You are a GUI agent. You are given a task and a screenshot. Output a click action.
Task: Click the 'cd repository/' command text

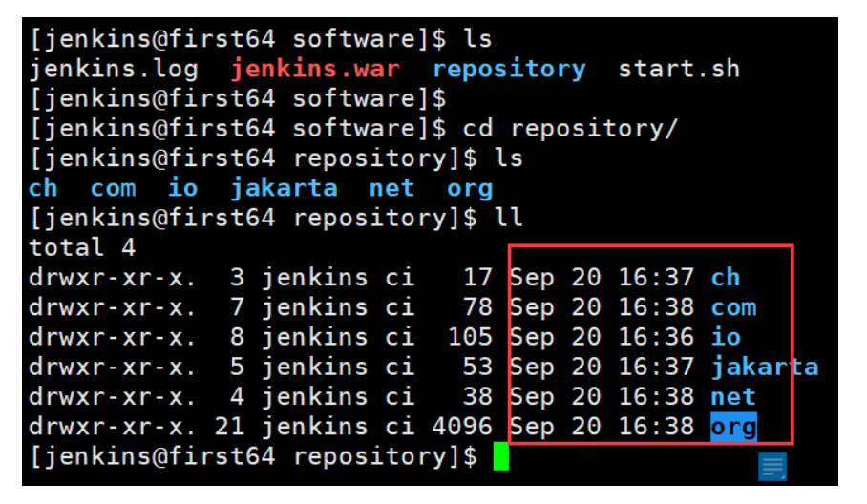coord(570,129)
